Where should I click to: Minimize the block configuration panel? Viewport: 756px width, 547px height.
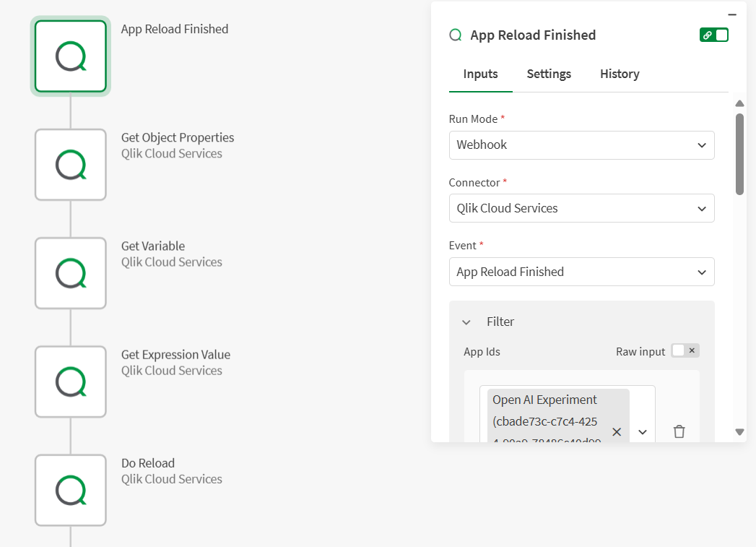[x=732, y=14]
